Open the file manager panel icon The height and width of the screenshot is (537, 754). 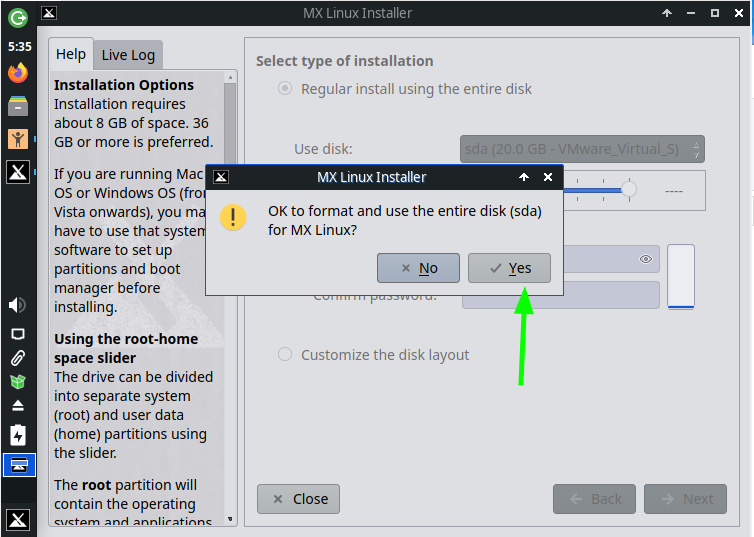18,106
